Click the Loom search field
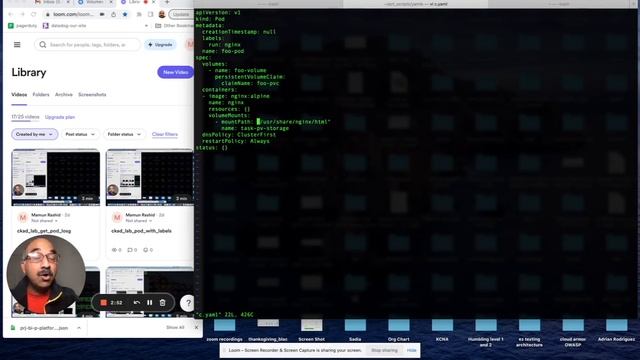This screenshot has width=640, height=360. [87, 44]
